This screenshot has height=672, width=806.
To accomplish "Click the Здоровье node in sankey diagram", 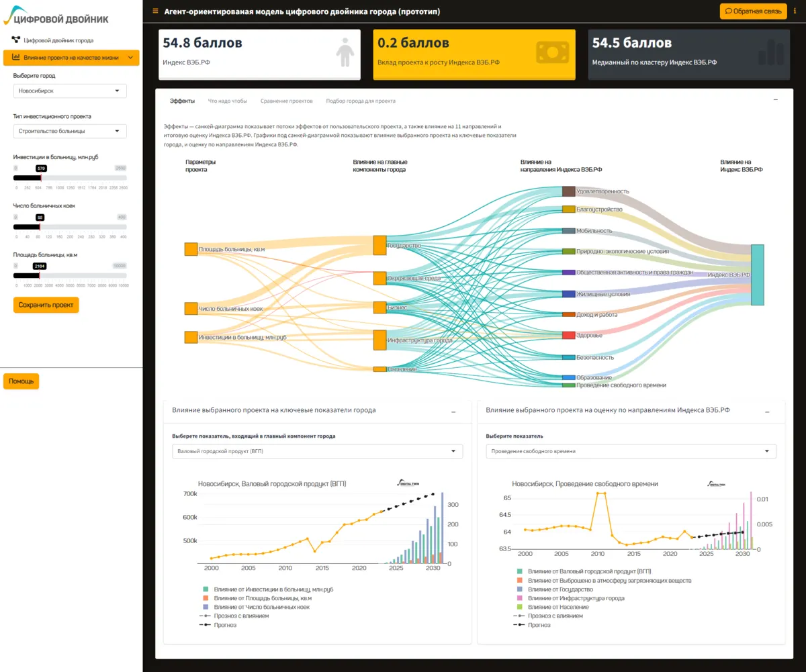I will pyautogui.click(x=568, y=335).
